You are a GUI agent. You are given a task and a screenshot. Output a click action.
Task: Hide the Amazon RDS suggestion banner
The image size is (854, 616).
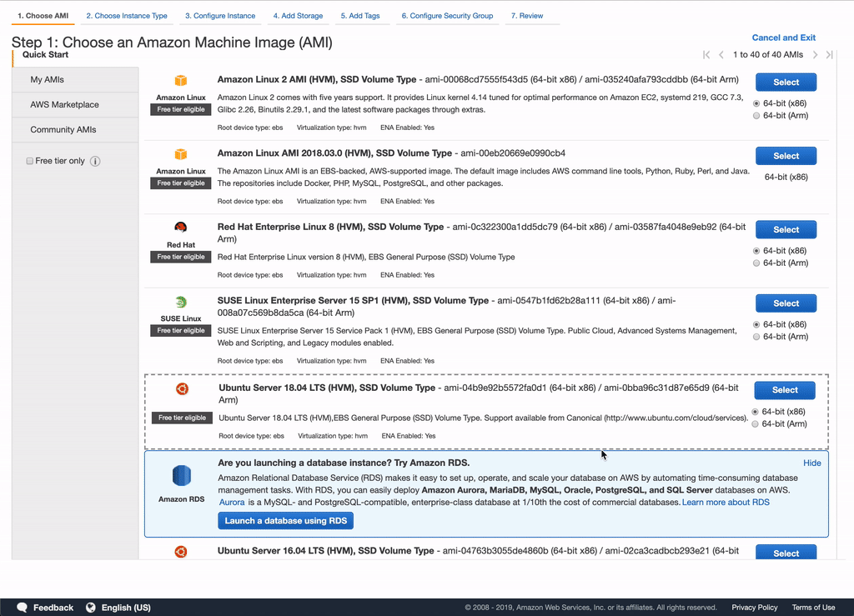click(x=812, y=463)
